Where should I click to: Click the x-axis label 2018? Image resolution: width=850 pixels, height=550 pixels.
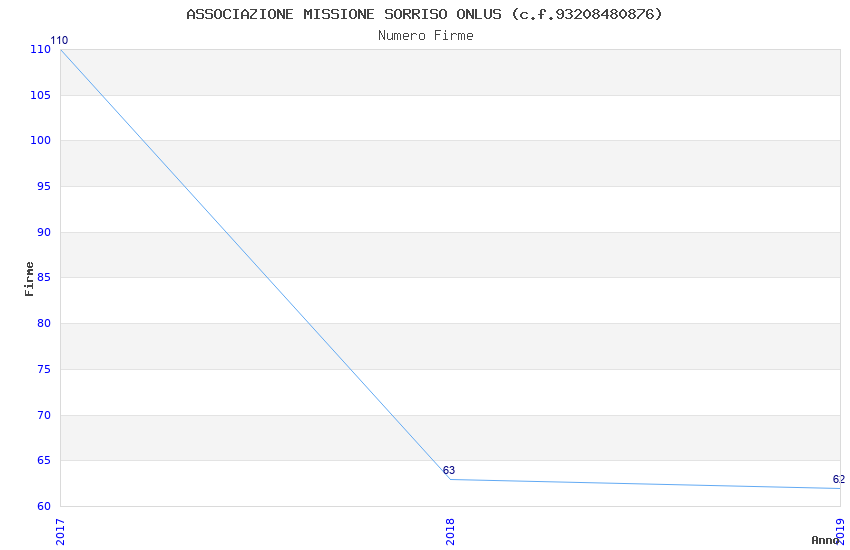click(x=450, y=532)
